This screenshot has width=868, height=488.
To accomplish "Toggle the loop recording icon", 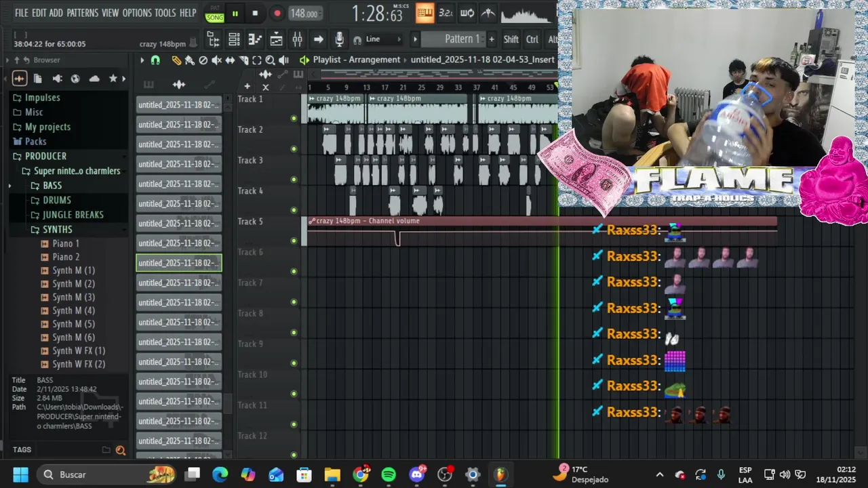I will pyautogui.click(x=467, y=13).
